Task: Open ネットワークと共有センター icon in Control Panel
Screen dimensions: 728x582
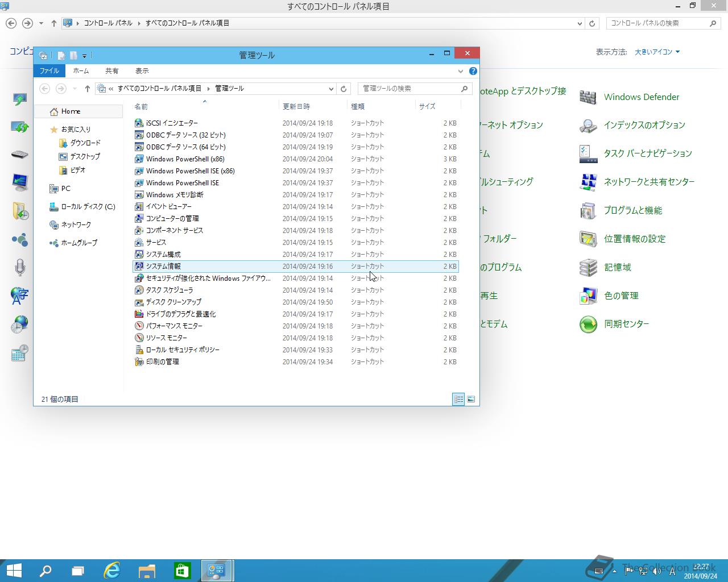Action: point(588,182)
